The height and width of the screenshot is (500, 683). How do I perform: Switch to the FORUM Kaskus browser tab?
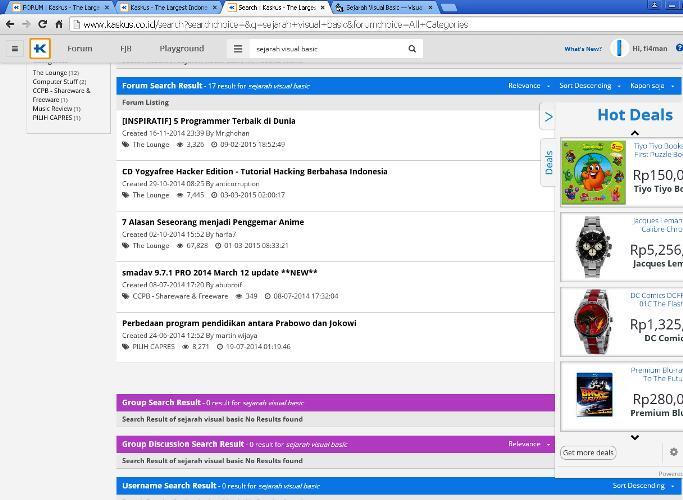pyautogui.click(x=61, y=7)
